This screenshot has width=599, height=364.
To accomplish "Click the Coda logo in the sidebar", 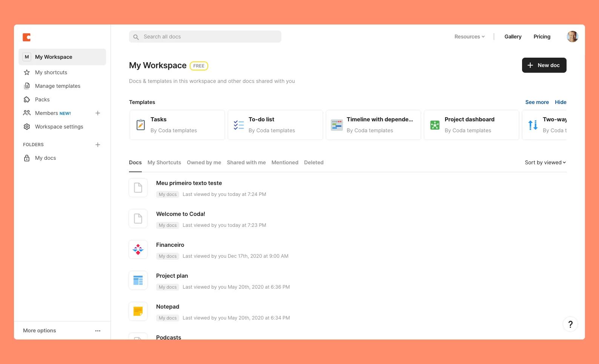I will pos(26,37).
